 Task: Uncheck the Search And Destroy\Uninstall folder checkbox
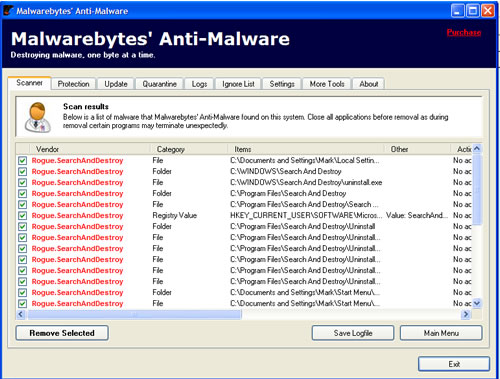pyautogui.click(x=22, y=227)
